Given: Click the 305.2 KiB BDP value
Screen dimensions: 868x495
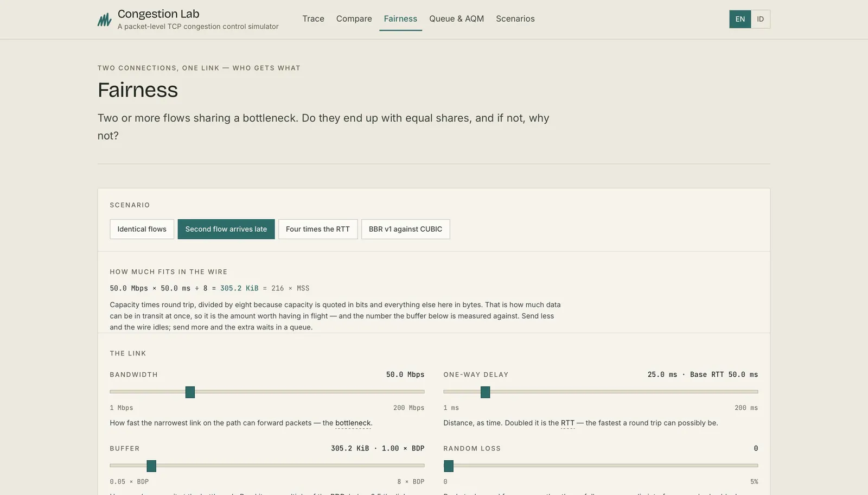Looking at the screenshot, I should (239, 288).
